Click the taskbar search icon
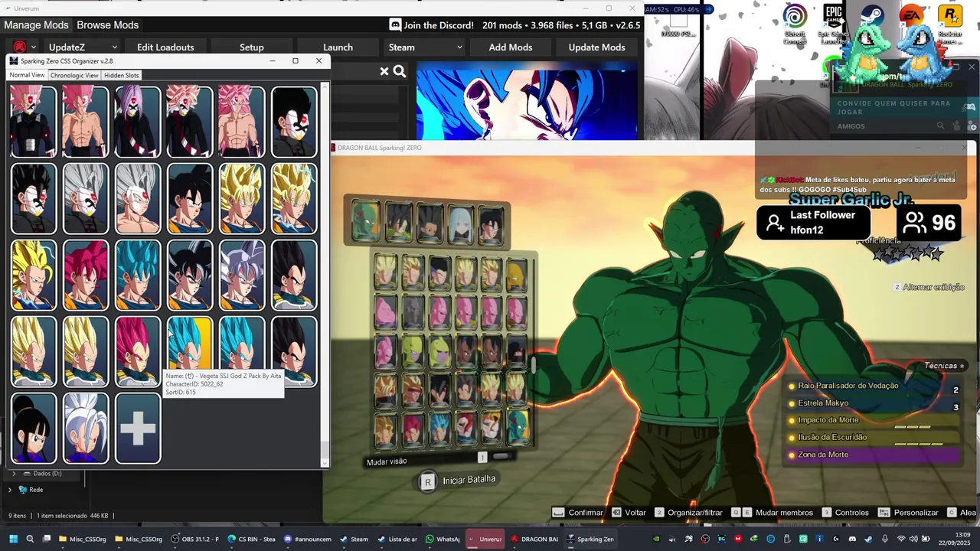The image size is (980, 551). (x=30, y=539)
